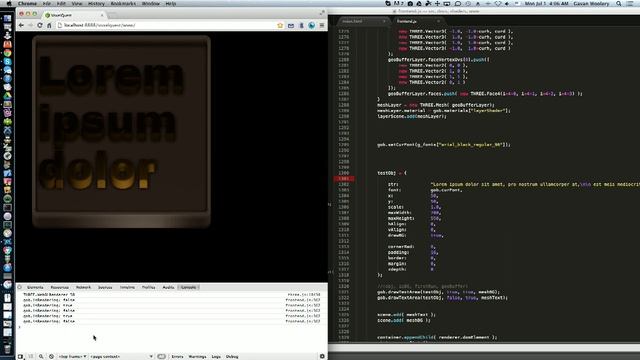Reload the page in Chrome
The image size is (640, 360).
(x=40, y=25)
